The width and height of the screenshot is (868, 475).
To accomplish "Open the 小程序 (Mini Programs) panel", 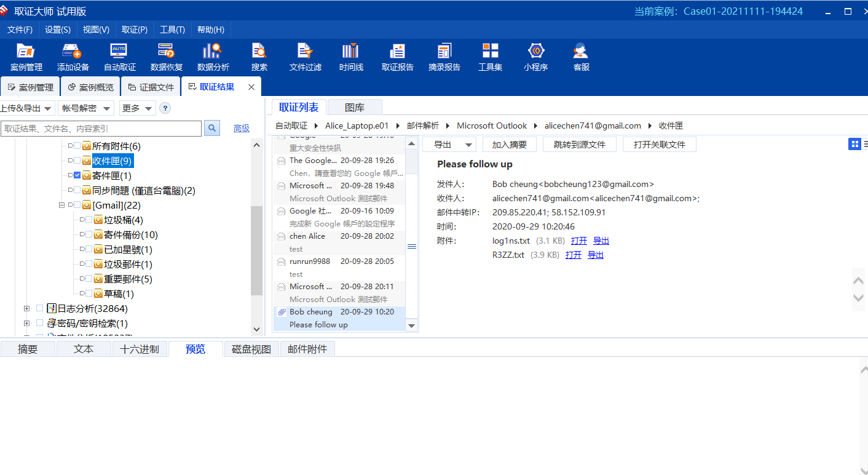I will point(535,57).
